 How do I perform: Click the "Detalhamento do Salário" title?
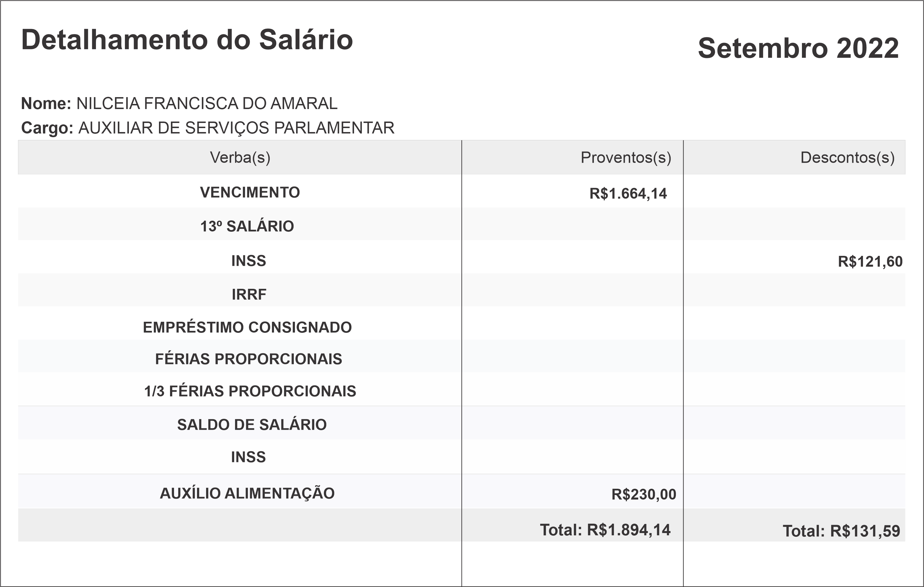pos(187,40)
